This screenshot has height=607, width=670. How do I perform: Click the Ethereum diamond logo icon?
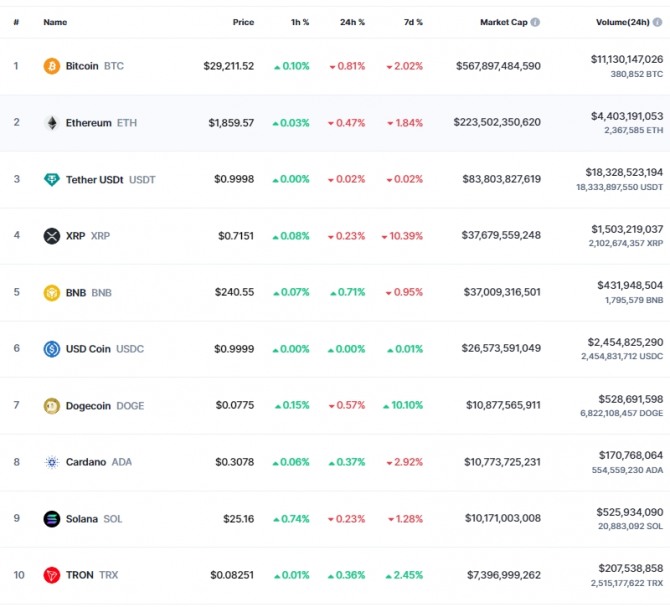coord(52,123)
